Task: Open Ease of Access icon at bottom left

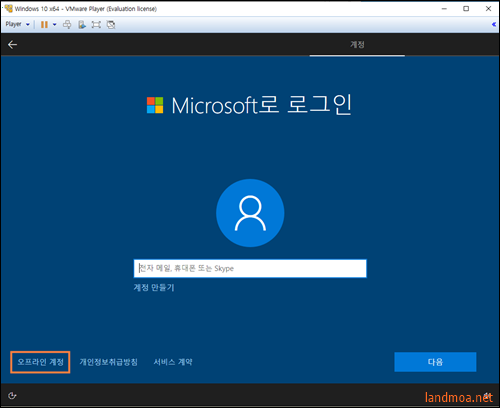Action: pyautogui.click(x=12, y=396)
